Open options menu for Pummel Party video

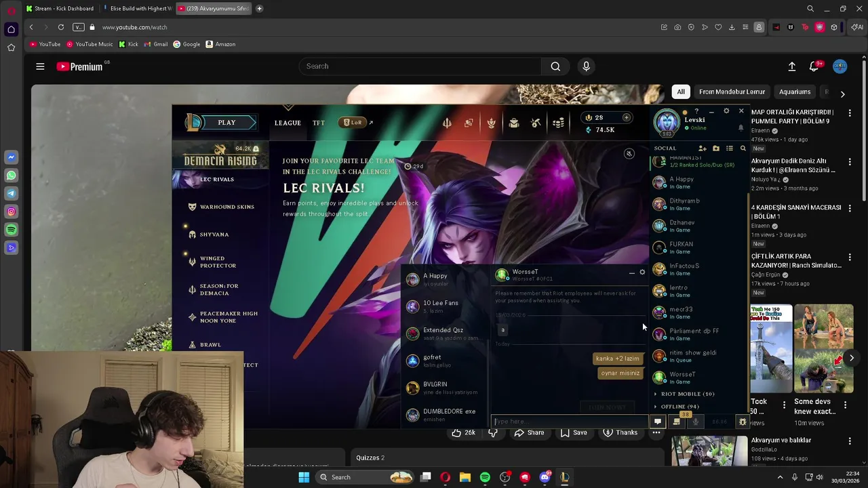850,113
